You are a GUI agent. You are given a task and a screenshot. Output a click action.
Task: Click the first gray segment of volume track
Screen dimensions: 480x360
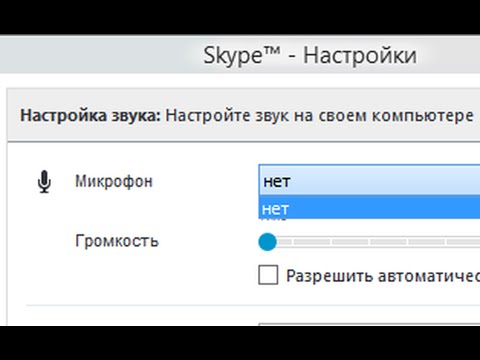(x=284, y=242)
